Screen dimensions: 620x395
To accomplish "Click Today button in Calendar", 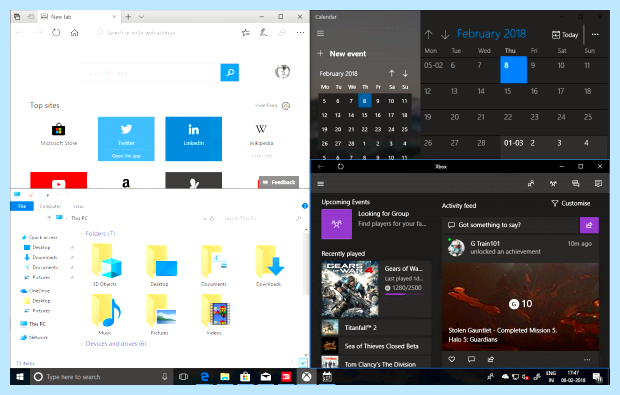I will pos(565,35).
